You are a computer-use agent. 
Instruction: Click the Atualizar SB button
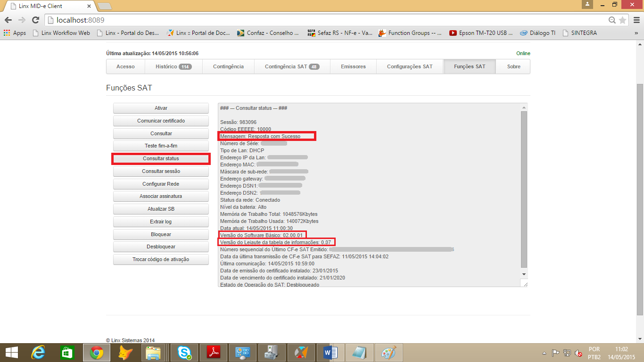point(161,209)
